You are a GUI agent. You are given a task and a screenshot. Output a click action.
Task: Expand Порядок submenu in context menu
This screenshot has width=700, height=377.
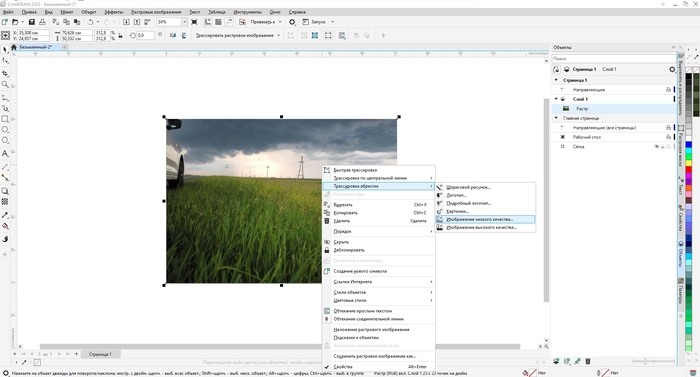(379, 231)
